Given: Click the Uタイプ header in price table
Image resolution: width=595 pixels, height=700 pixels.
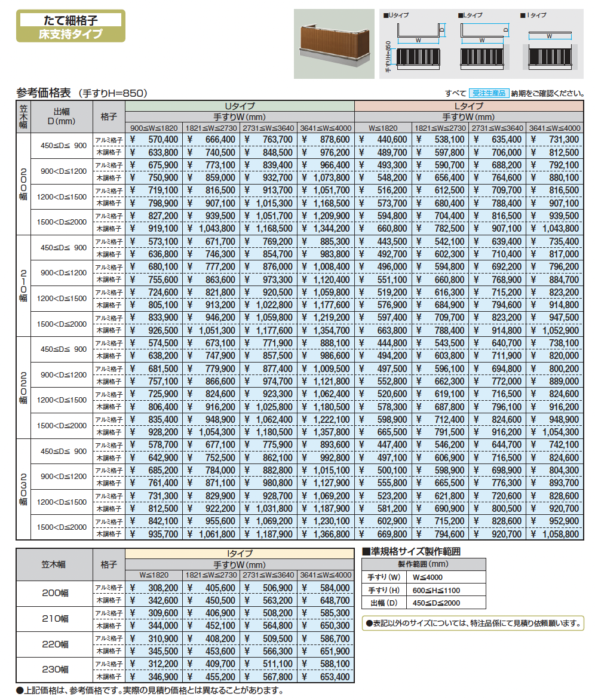Looking at the screenshot, I should point(240,106).
